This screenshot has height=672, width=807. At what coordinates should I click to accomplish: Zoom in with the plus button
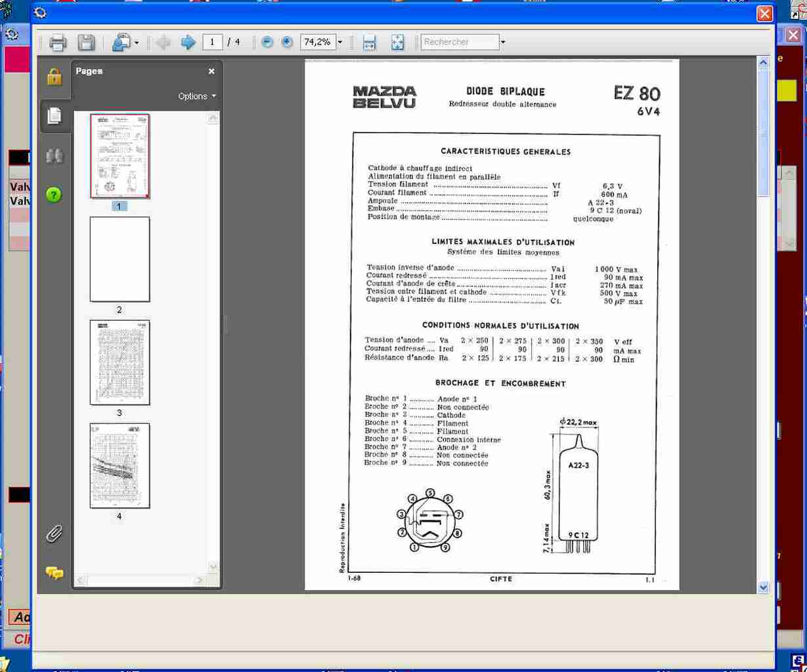287,42
